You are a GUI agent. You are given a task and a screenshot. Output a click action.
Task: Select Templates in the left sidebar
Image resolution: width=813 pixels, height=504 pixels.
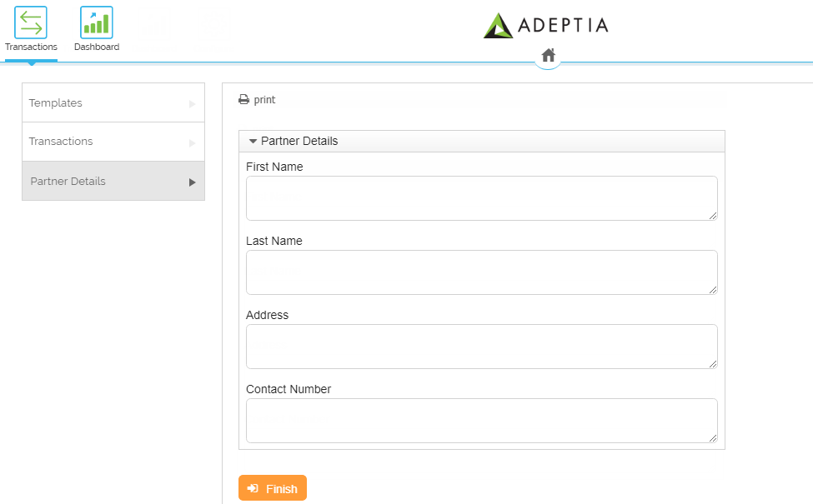click(56, 103)
